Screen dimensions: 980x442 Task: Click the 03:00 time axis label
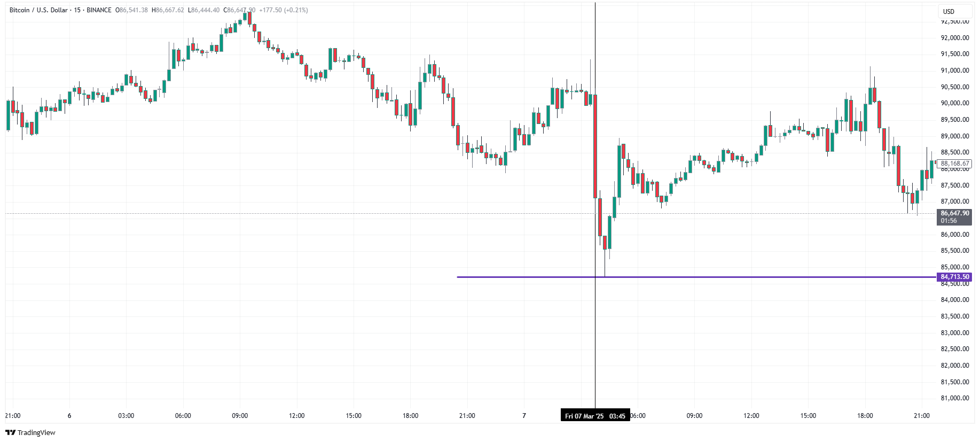[x=126, y=416]
